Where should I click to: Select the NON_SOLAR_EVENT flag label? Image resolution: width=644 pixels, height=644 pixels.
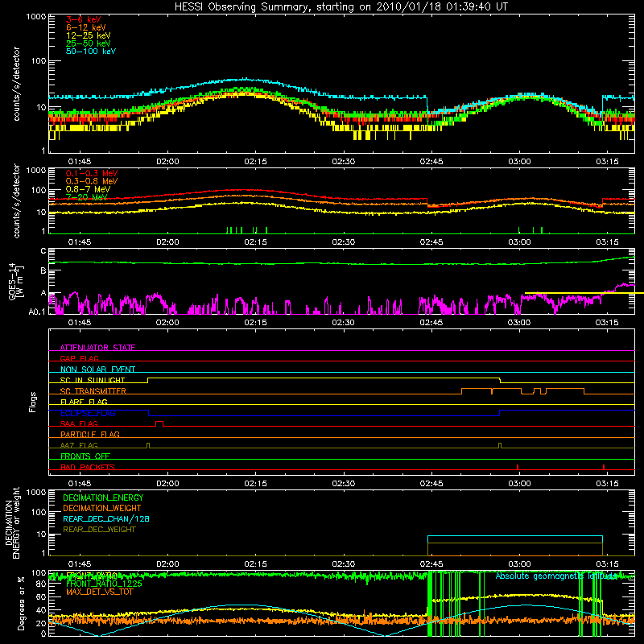click(x=97, y=369)
